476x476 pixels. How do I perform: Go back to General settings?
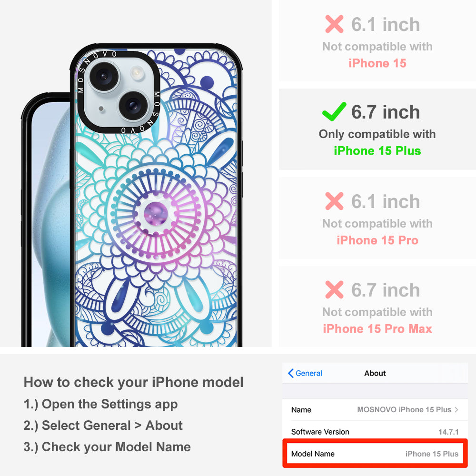click(x=305, y=373)
